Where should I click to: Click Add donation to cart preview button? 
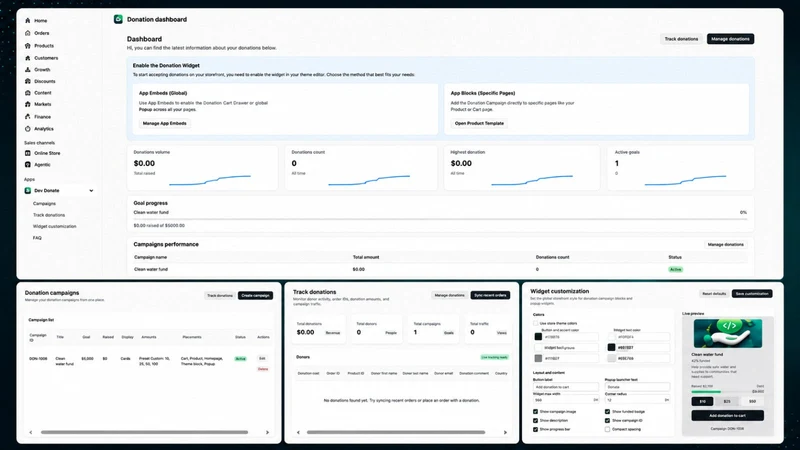click(x=728, y=415)
